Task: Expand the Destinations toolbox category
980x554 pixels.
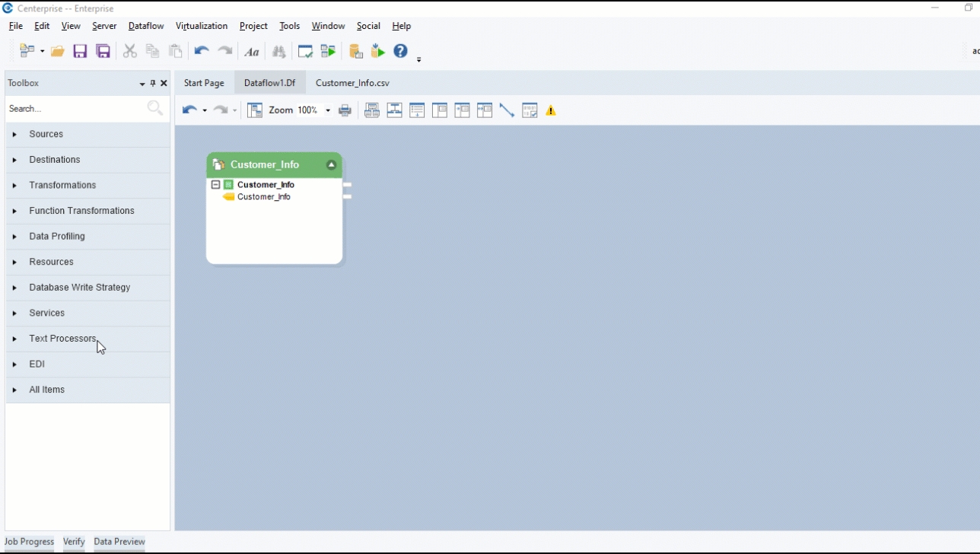Action: click(x=14, y=160)
